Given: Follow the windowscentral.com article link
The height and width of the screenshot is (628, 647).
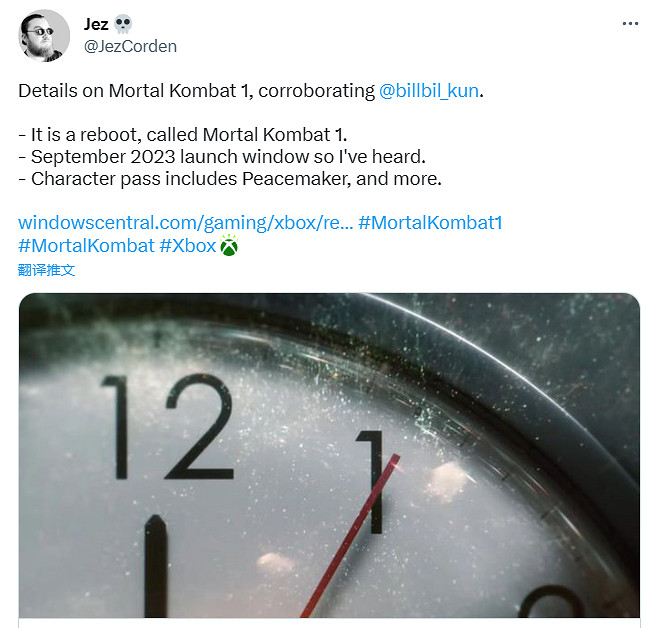Looking at the screenshot, I should 186,223.
